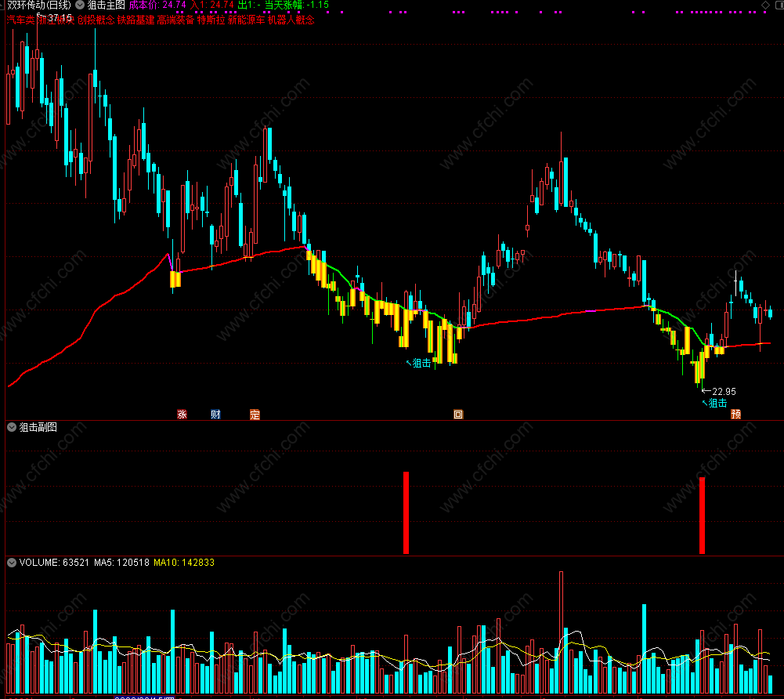
Task: Click the tallest red volume bar
Action: coord(561,632)
